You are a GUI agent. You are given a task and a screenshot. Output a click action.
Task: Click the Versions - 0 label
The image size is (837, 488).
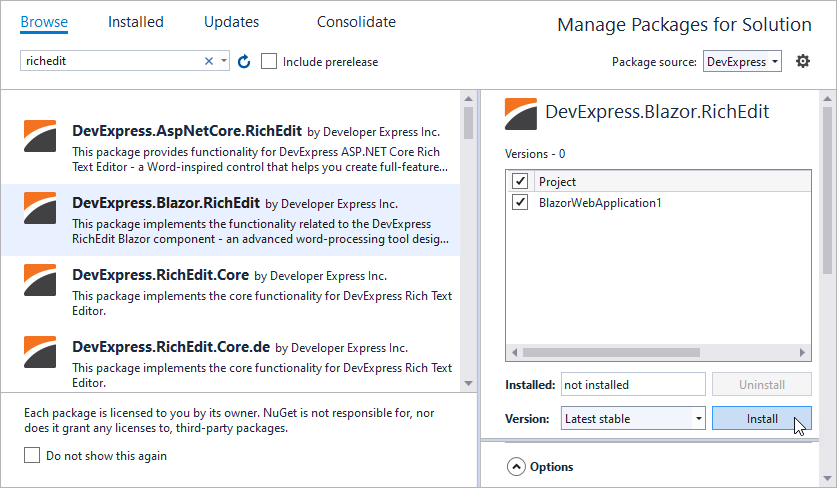(535, 154)
